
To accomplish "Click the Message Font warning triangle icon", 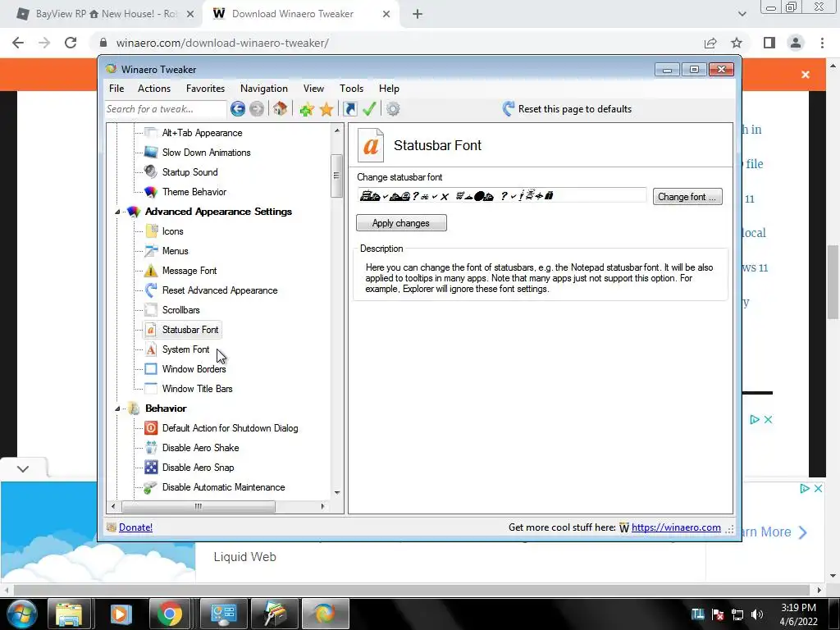I will click(x=151, y=271).
